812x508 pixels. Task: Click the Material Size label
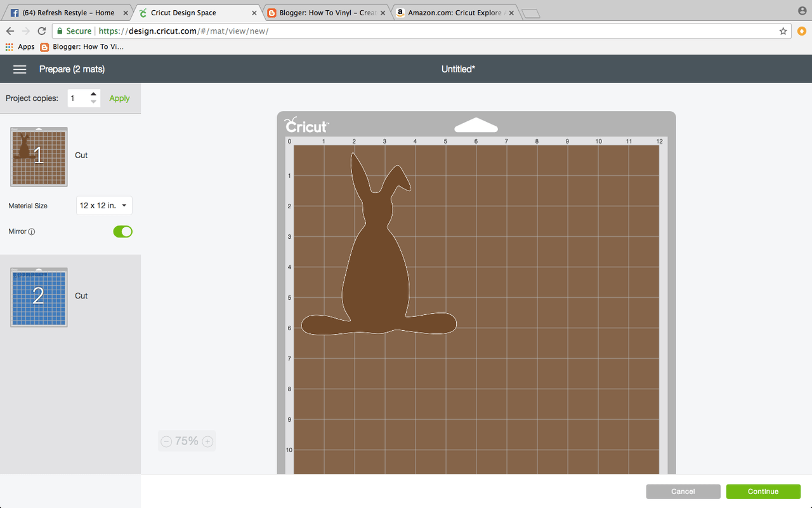pos(28,206)
